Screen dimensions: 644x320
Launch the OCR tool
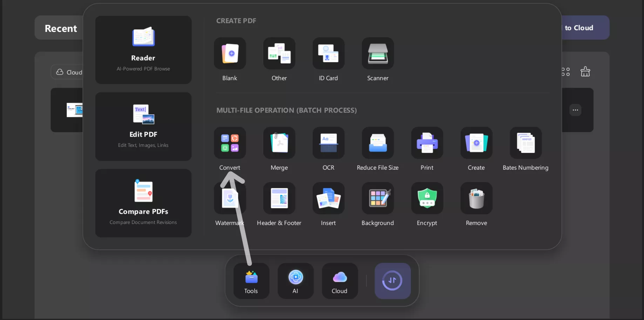(328, 143)
